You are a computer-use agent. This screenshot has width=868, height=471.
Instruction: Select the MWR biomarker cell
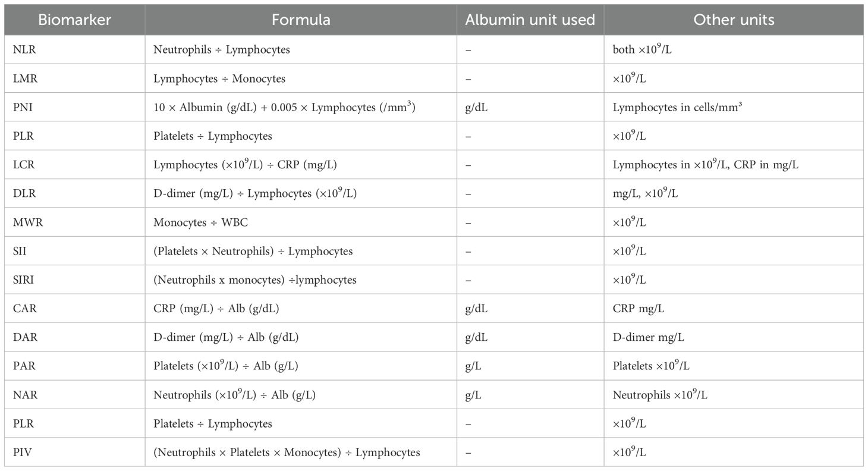(x=26, y=222)
